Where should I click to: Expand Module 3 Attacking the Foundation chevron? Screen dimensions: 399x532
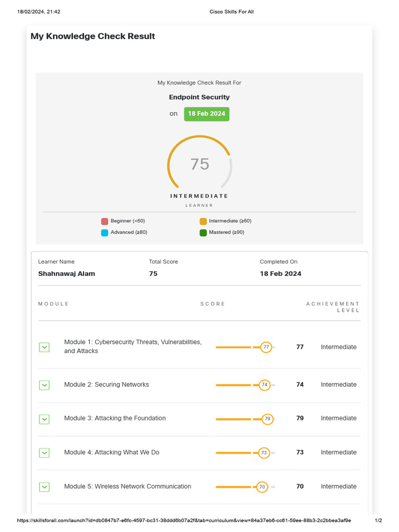coord(44,419)
